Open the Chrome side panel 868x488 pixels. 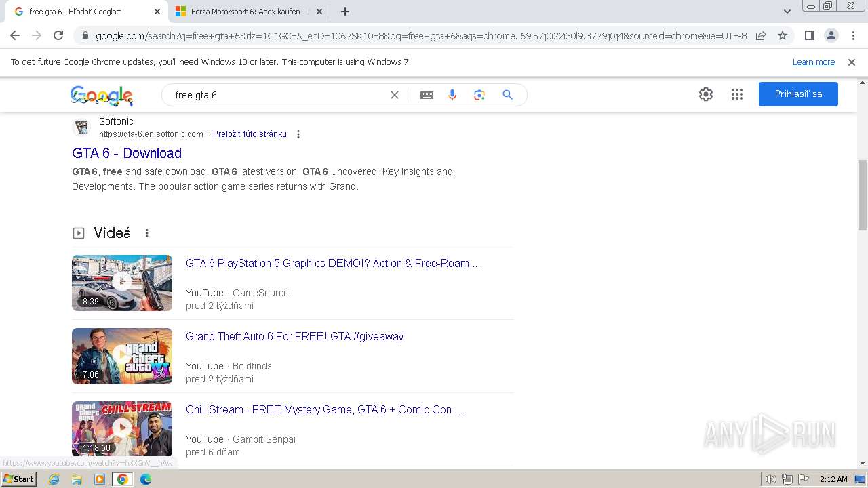809,35
